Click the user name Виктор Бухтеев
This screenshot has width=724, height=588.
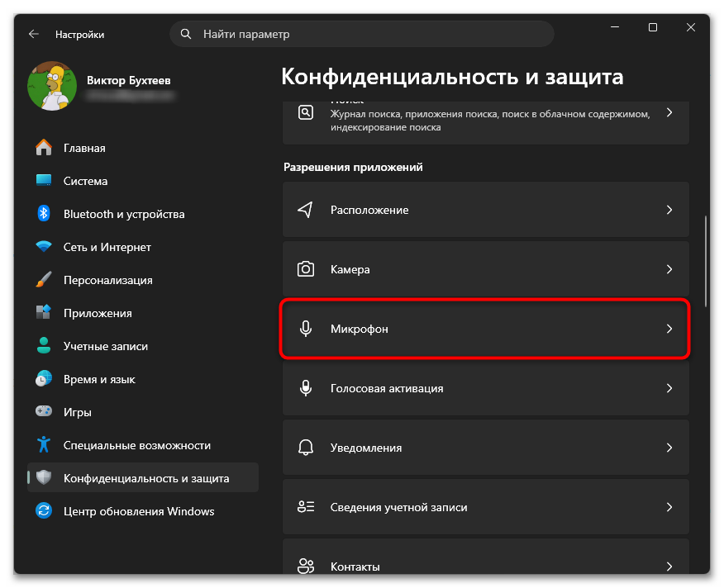(x=129, y=80)
